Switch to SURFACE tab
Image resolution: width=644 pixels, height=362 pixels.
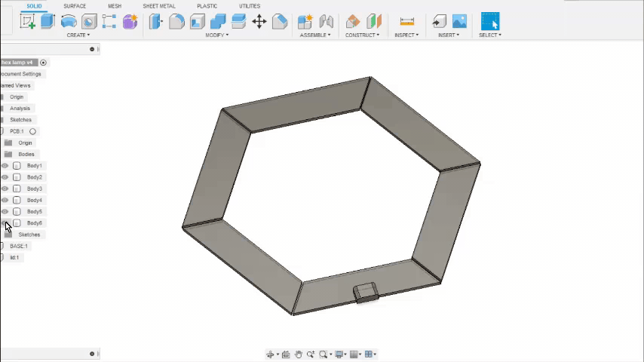[x=75, y=6]
